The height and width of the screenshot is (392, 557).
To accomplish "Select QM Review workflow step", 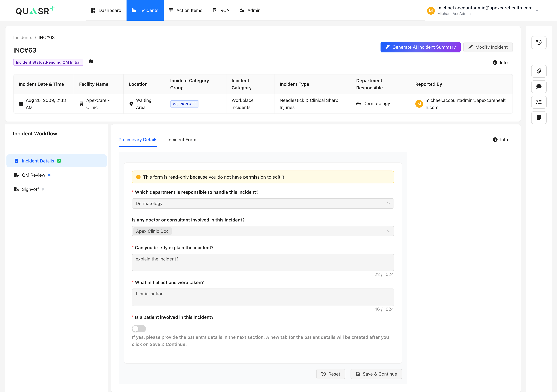I will pos(34,175).
